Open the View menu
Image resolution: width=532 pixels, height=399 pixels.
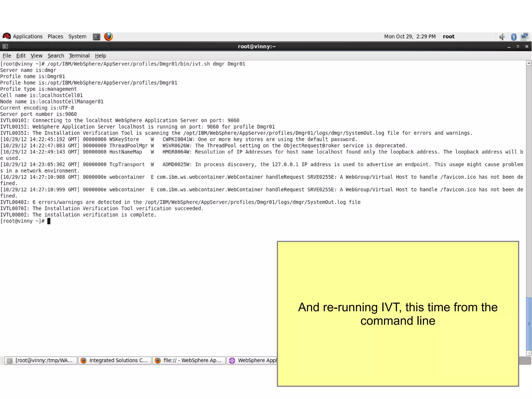pyautogui.click(x=36, y=56)
